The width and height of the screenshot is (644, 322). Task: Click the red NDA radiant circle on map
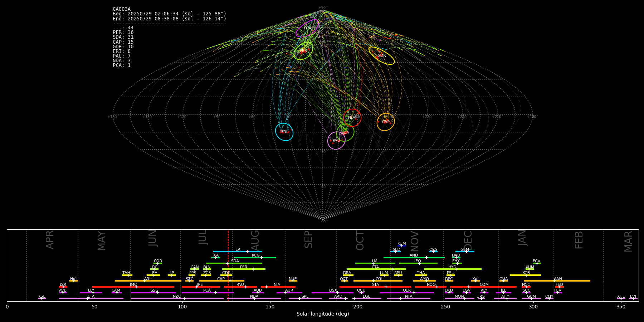coord(352,118)
